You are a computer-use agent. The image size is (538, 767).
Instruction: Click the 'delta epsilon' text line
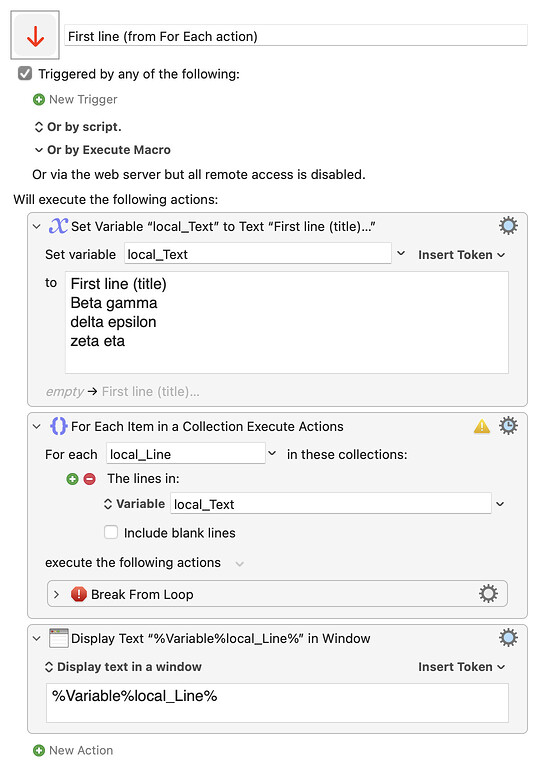pos(113,322)
